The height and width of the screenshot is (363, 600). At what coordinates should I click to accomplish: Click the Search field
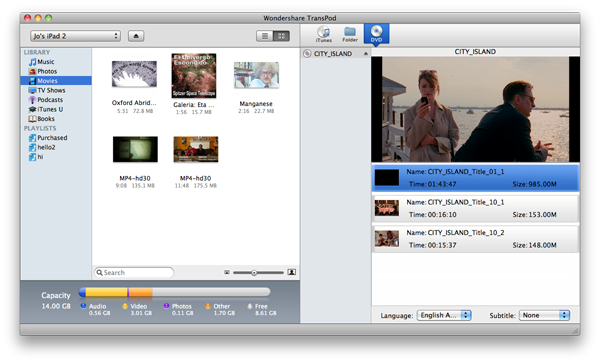click(x=134, y=272)
